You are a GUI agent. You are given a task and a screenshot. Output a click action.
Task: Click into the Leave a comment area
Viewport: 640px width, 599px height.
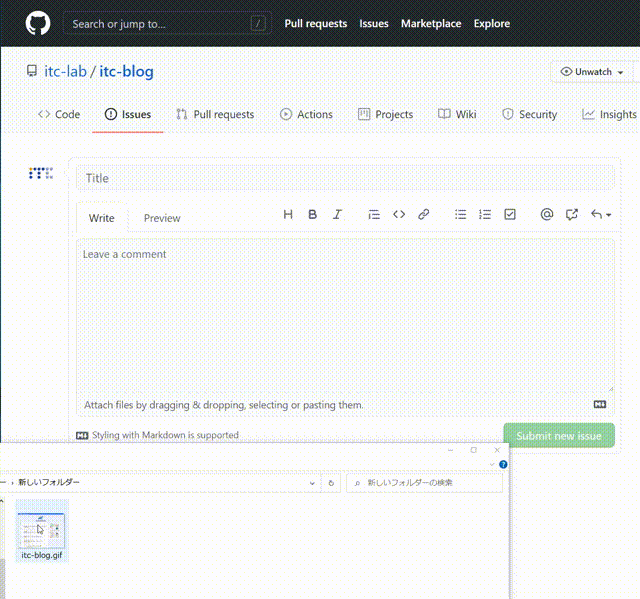pos(345,316)
